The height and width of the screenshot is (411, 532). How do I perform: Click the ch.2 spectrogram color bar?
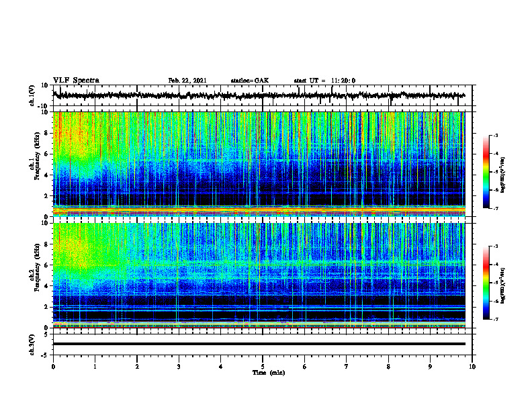pos(486,283)
